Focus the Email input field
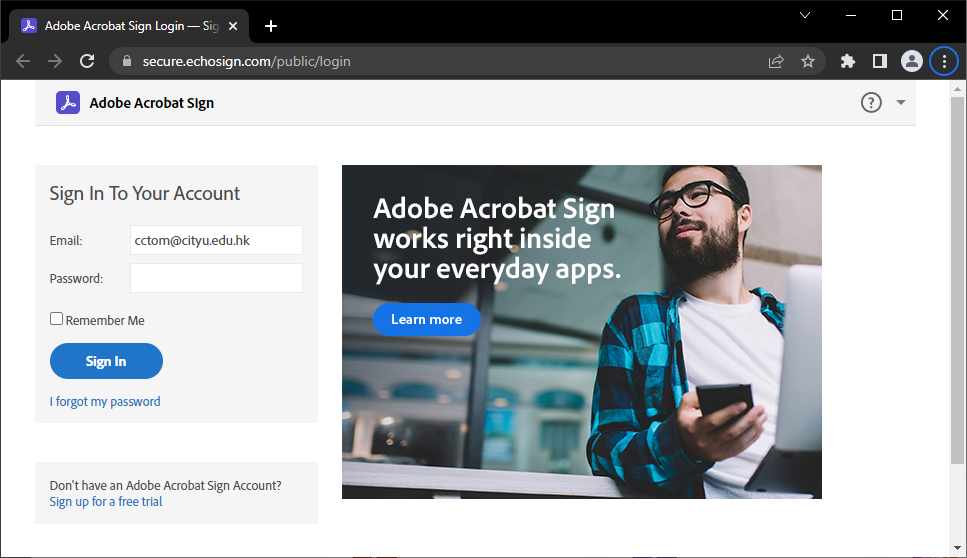 [x=216, y=240]
